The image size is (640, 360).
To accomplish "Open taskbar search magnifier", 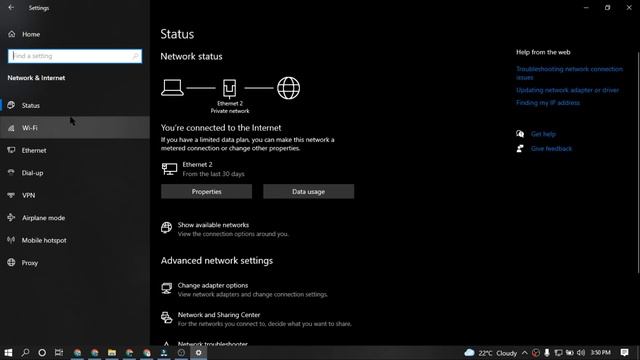I will pos(25,353).
